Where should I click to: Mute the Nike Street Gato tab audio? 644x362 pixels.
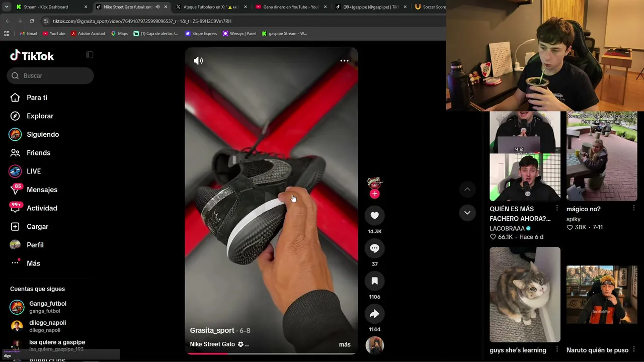157,7
